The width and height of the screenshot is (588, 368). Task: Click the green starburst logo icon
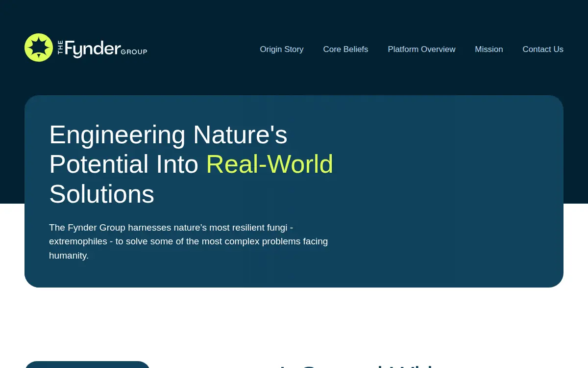(x=39, y=48)
